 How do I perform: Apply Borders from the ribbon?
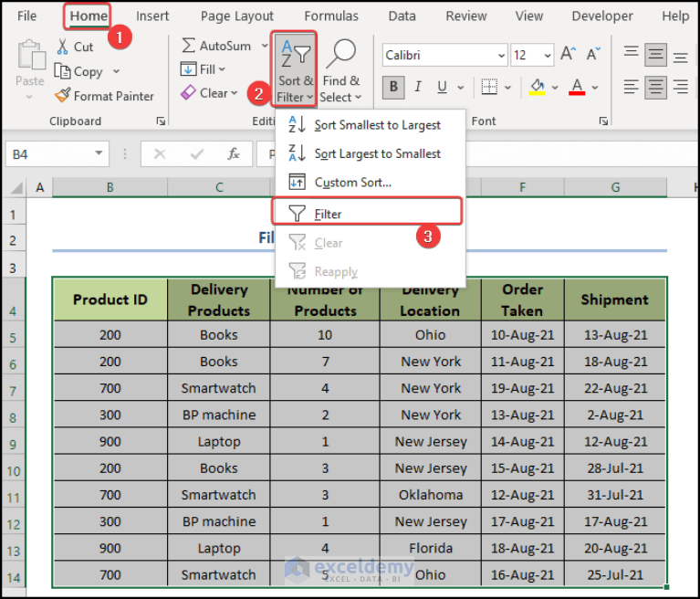489,87
